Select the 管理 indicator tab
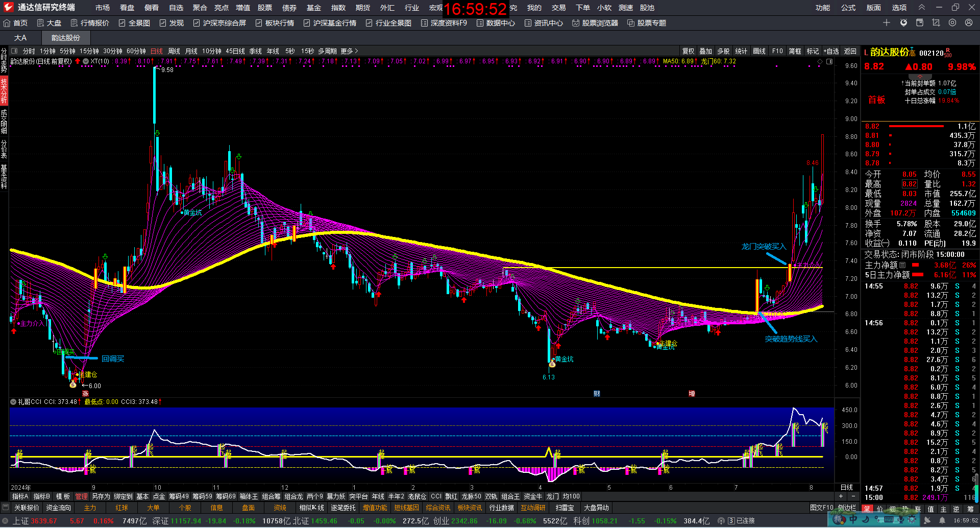This screenshot has height=528, width=980. (x=82, y=496)
